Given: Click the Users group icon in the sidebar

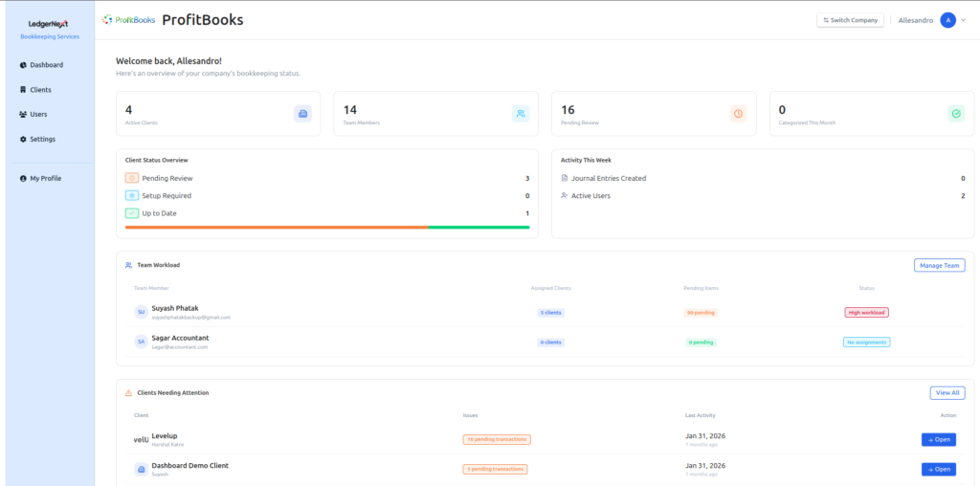Looking at the screenshot, I should pyautogui.click(x=23, y=114).
